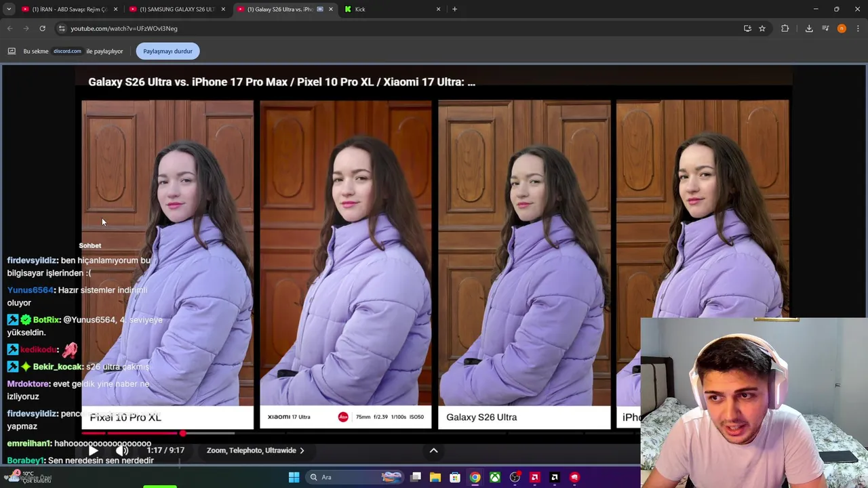This screenshot has width=868, height=488.
Task: Open chapter 'Zoom, Telephoto, Ultrawide' list
Action: click(255, 450)
